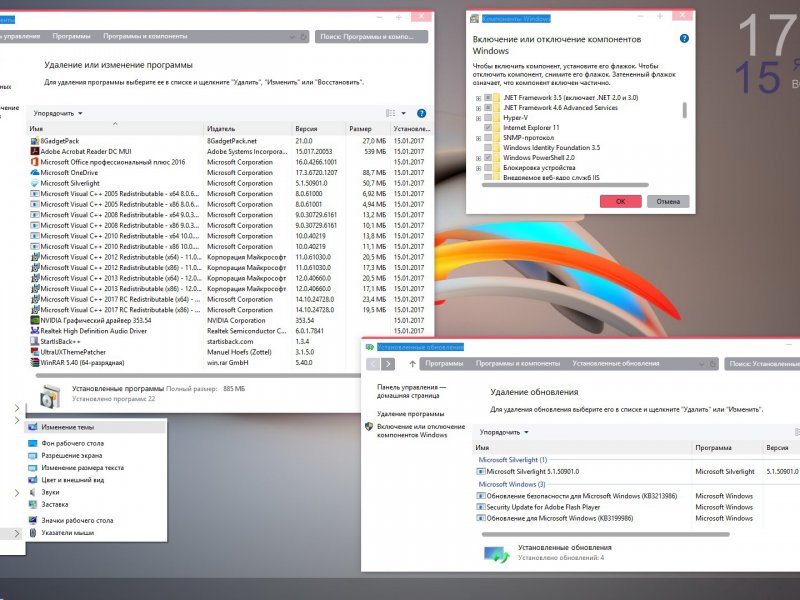The image size is (800, 600).
Task: Click the 'Разрешение экрана' icon
Action: tap(33, 456)
